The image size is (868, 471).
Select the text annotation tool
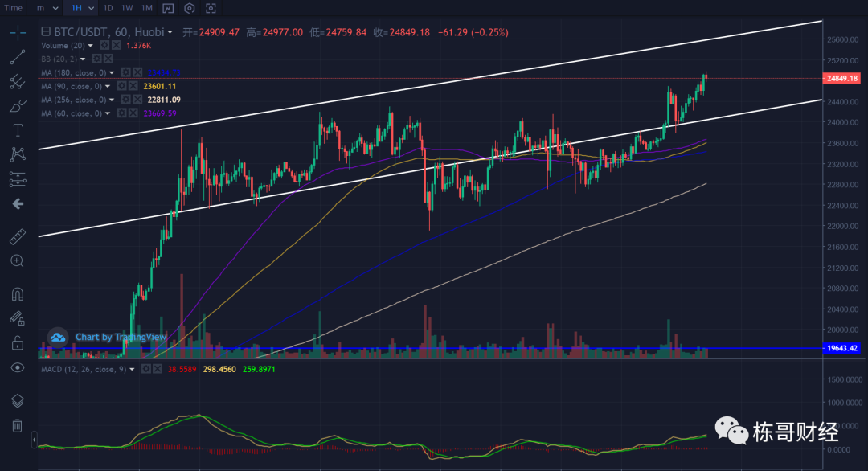17,130
